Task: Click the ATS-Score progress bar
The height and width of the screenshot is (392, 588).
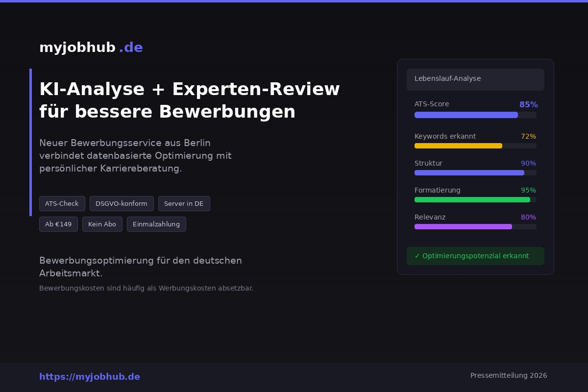Action: 475,115
